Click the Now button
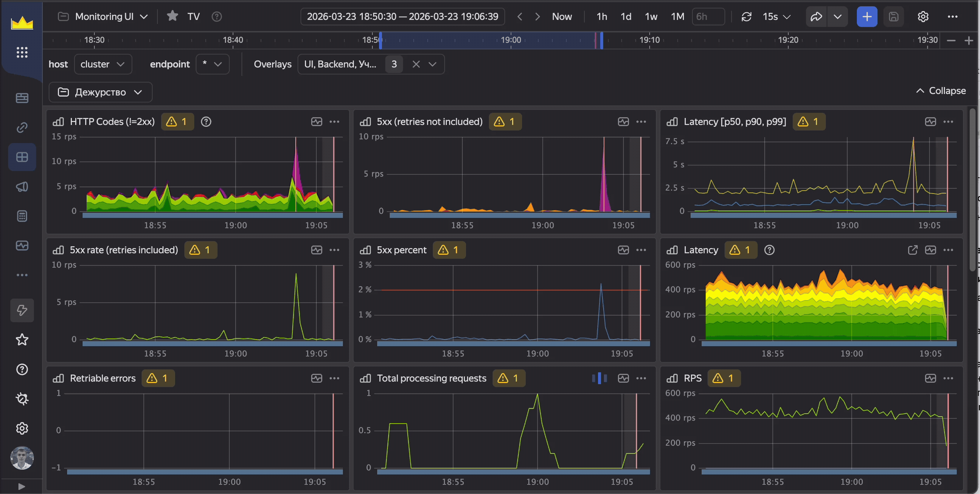 (562, 17)
